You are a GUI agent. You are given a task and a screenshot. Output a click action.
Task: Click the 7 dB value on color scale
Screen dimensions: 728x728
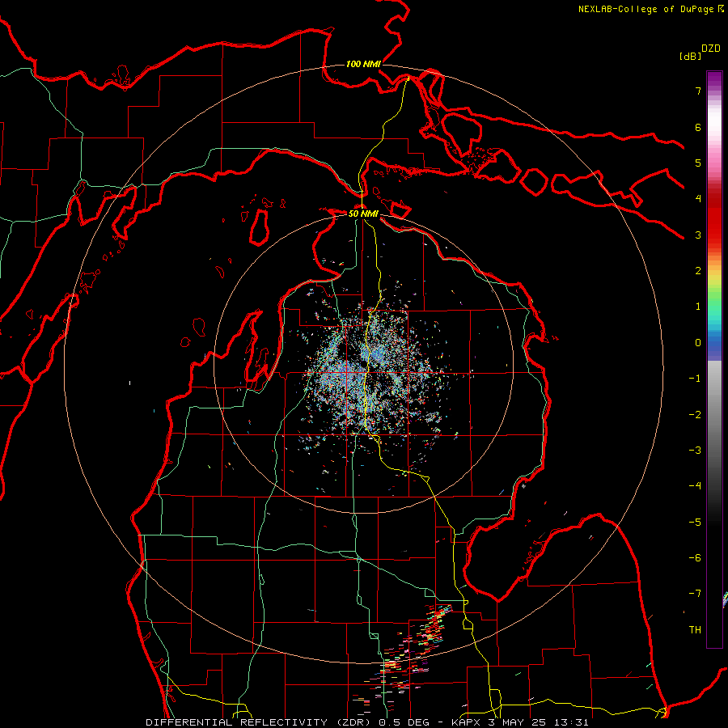click(x=698, y=91)
